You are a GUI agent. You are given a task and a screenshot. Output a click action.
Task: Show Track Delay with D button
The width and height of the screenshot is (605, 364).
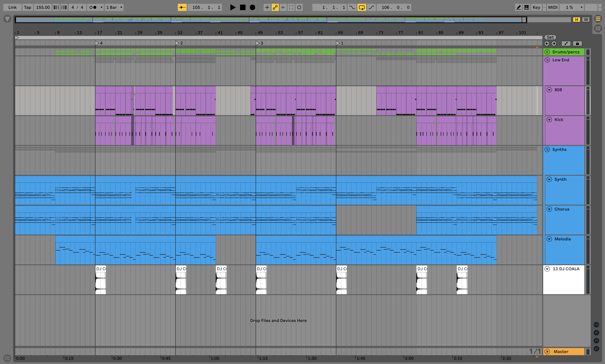tap(596, 348)
